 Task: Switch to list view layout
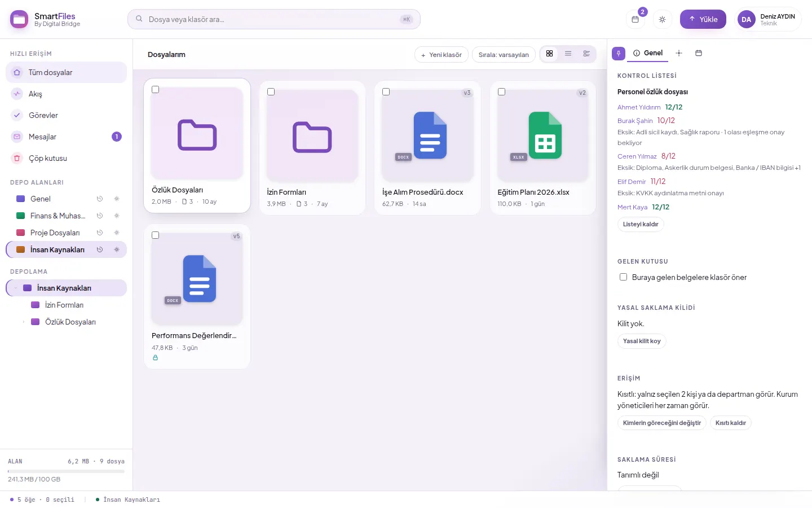[568, 54]
